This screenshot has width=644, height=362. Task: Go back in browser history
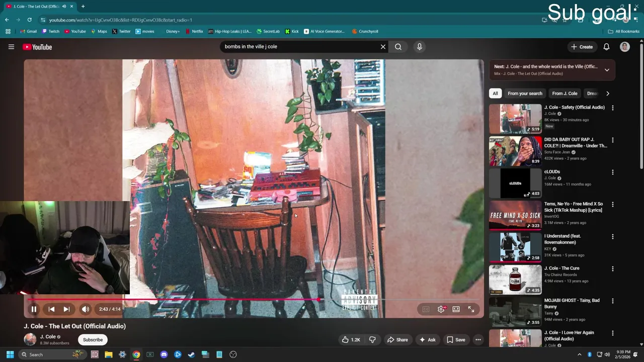[7, 20]
